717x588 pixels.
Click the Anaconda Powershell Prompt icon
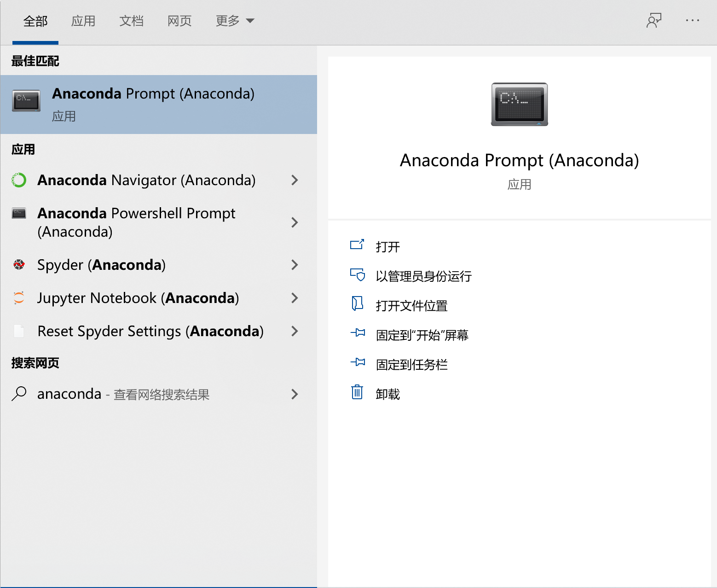pos(18,213)
